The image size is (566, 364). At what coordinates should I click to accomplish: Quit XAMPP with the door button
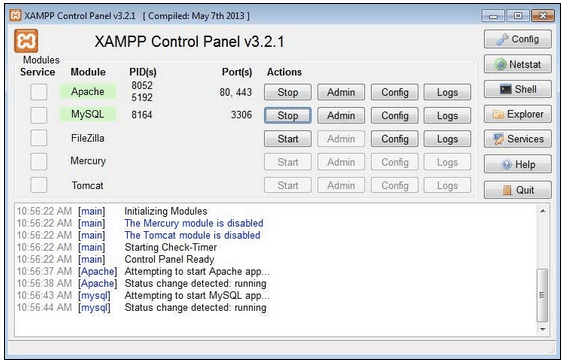(x=518, y=190)
